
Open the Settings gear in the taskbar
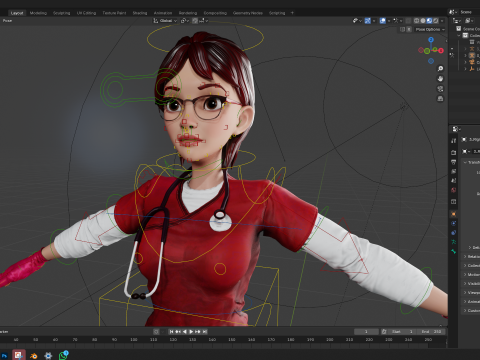[48, 356]
